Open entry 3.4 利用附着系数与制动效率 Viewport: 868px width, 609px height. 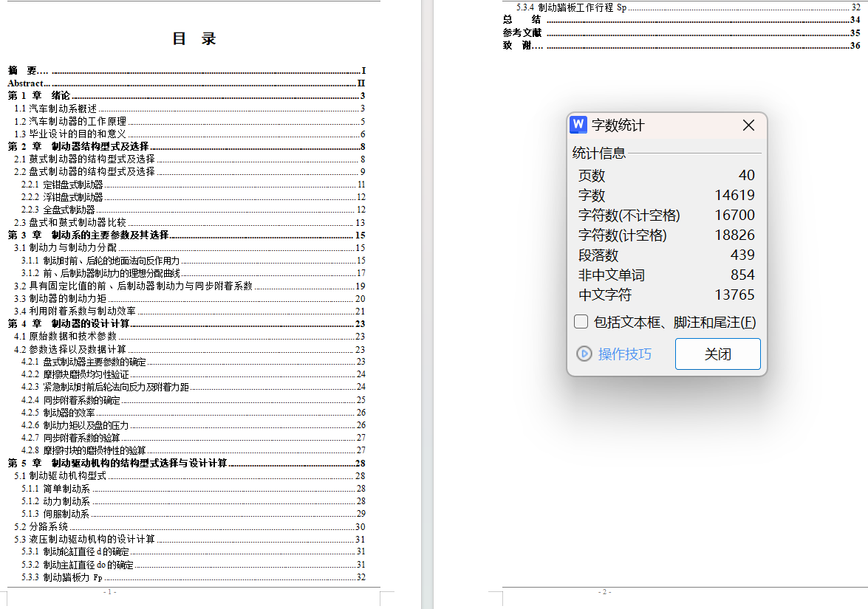(190, 311)
